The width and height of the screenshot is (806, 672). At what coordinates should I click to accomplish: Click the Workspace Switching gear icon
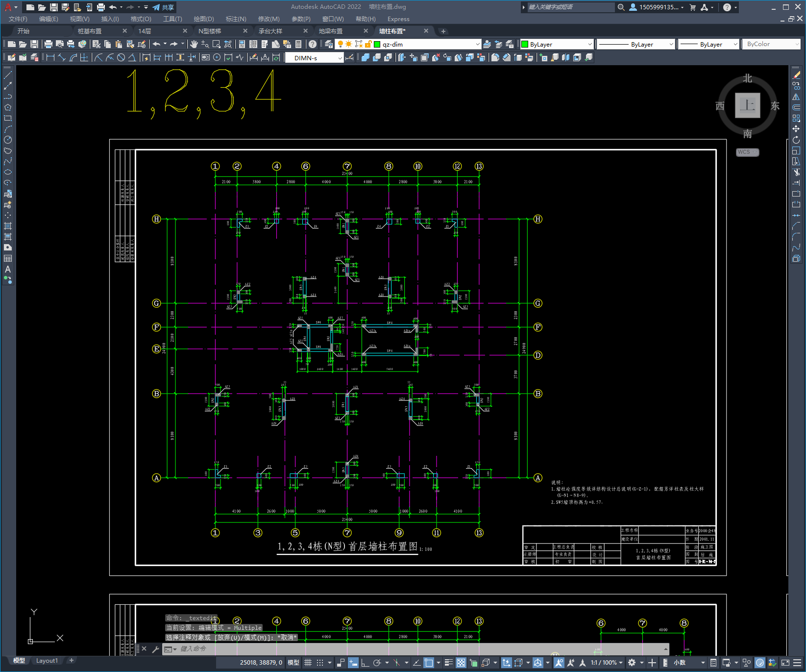(632, 663)
